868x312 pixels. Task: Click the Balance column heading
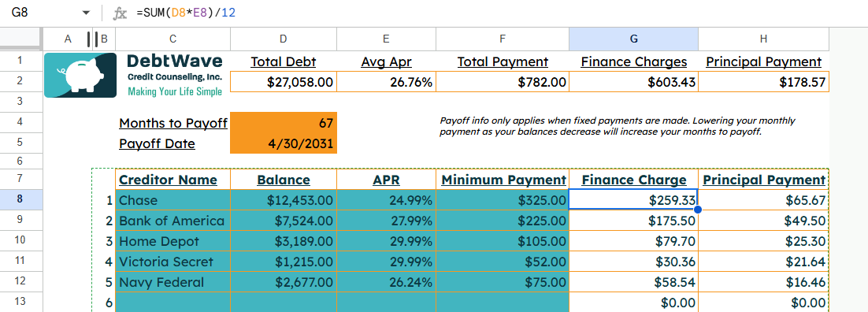point(283,180)
